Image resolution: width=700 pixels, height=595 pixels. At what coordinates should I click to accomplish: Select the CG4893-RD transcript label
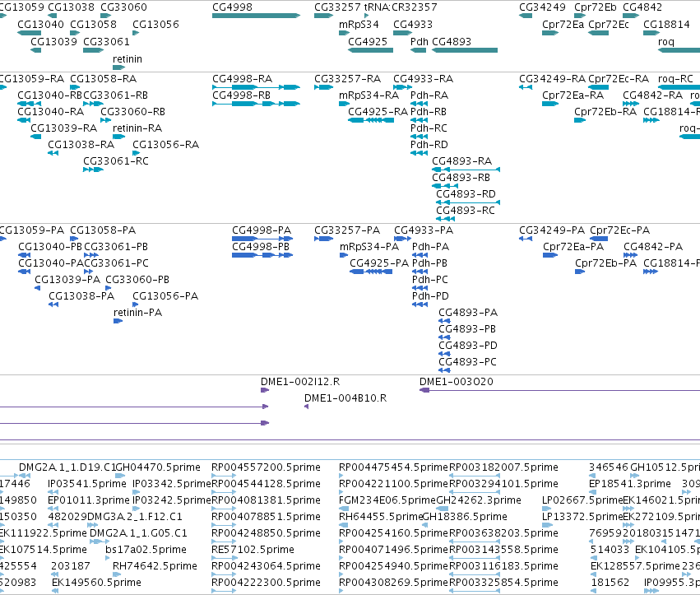click(466, 194)
